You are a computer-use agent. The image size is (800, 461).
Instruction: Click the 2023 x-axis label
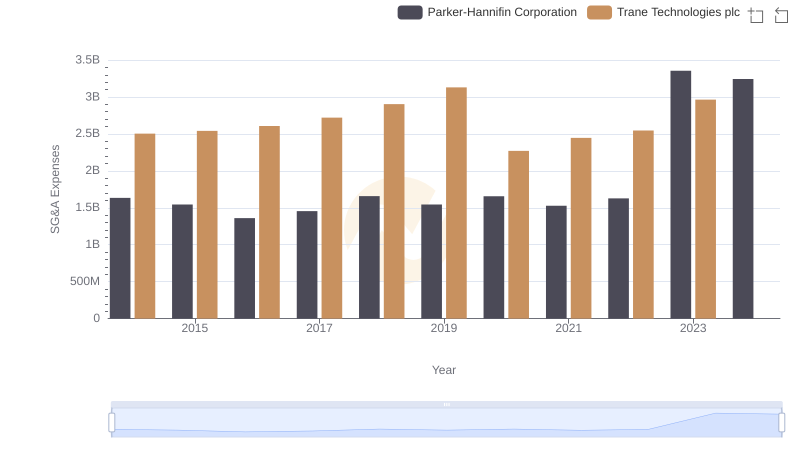[x=693, y=328]
